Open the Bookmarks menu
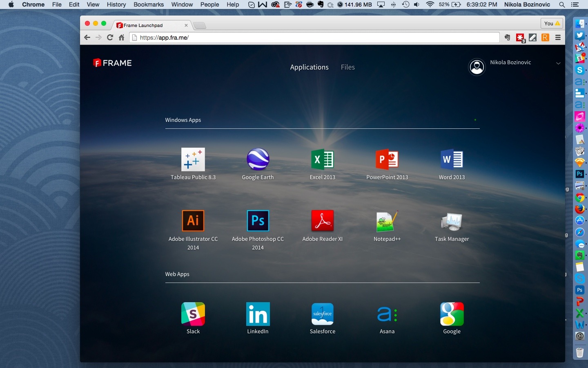588x368 pixels. (x=148, y=4)
